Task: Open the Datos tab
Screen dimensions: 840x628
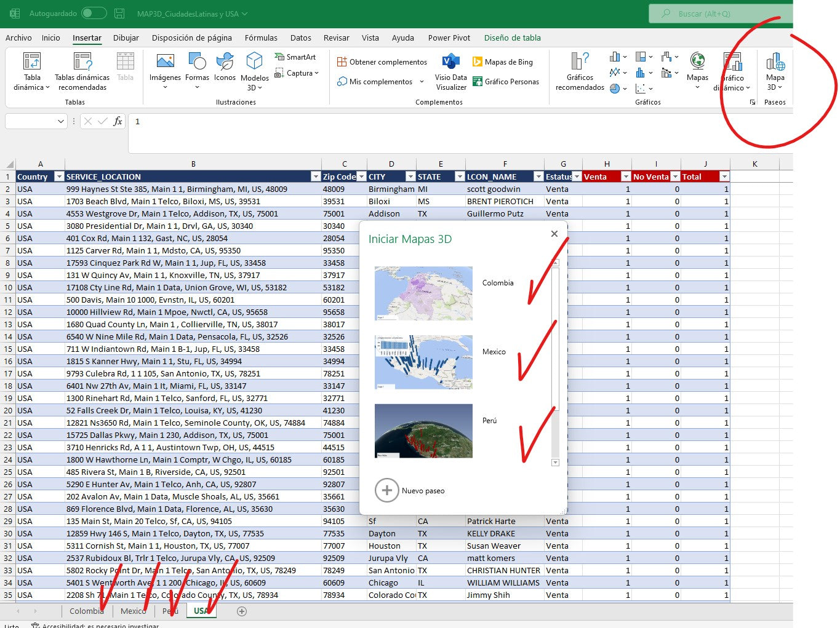Action: pyautogui.click(x=301, y=38)
